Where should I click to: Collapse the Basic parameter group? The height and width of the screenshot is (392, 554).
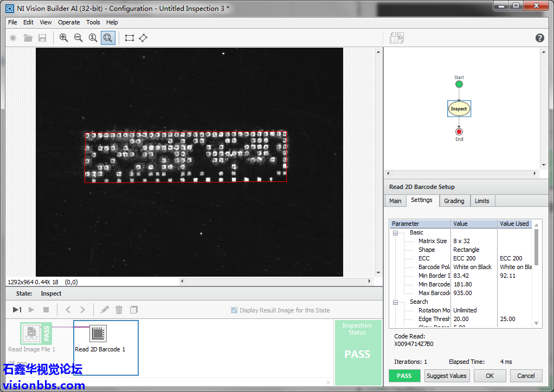(x=396, y=233)
